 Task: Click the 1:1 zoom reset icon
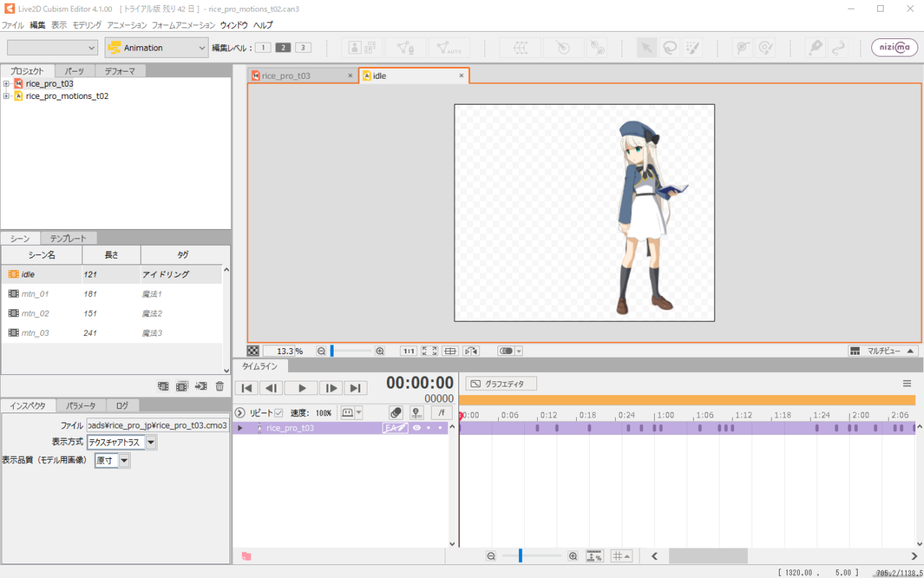point(408,350)
